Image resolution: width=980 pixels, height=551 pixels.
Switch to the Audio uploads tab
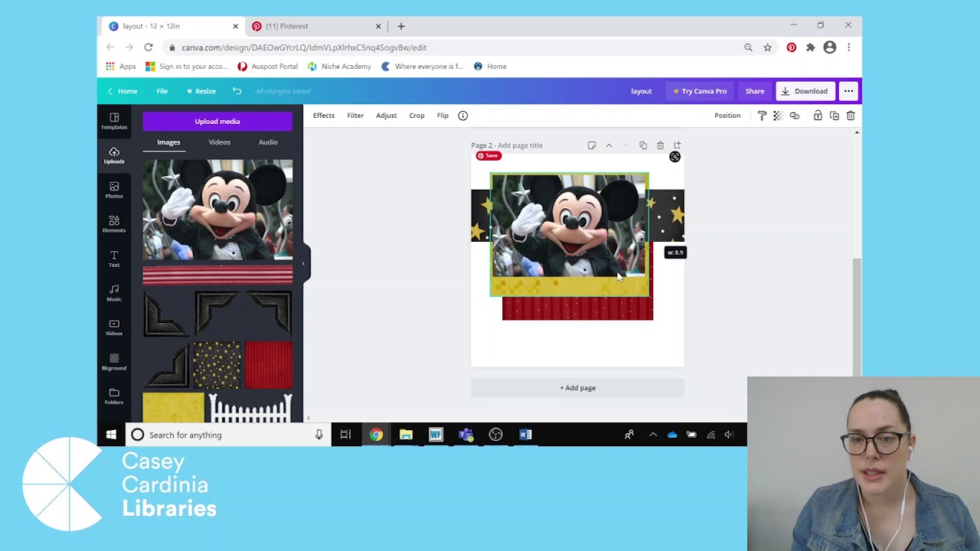tap(268, 142)
